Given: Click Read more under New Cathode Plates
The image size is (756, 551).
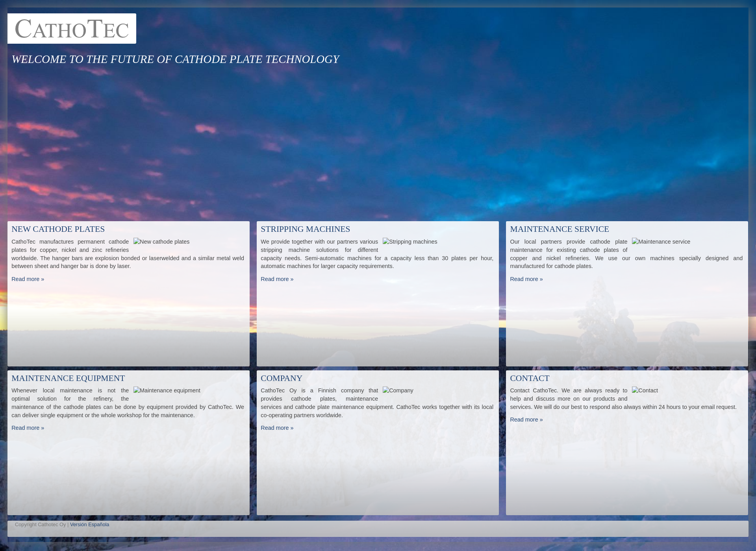Looking at the screenshot, I should (x=28, y=279).
